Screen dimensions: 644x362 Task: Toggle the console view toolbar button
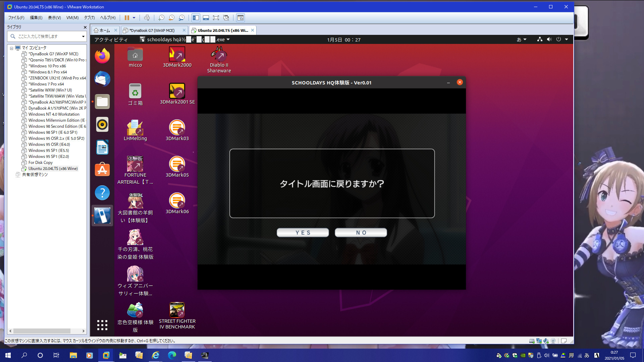(240, 18)
